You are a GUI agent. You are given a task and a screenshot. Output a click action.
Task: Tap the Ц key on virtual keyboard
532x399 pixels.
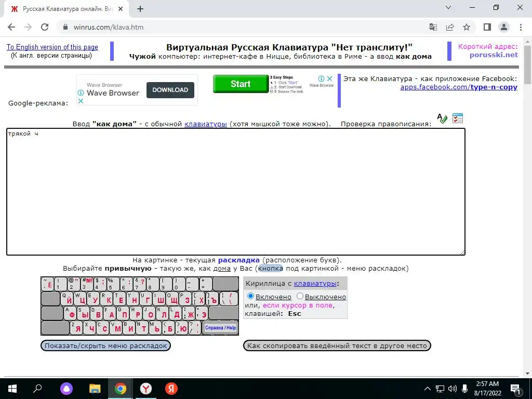tap(81, 299)
